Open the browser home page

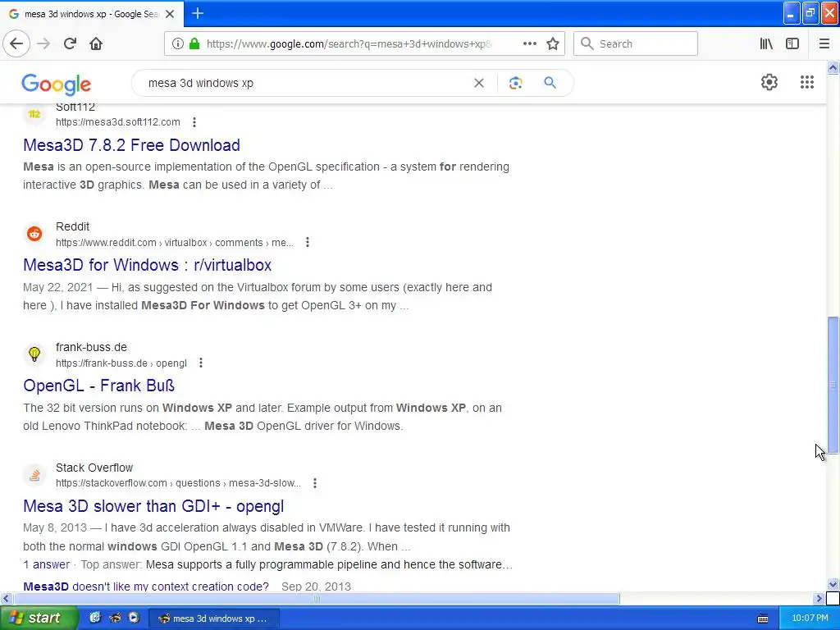[96, 43]
